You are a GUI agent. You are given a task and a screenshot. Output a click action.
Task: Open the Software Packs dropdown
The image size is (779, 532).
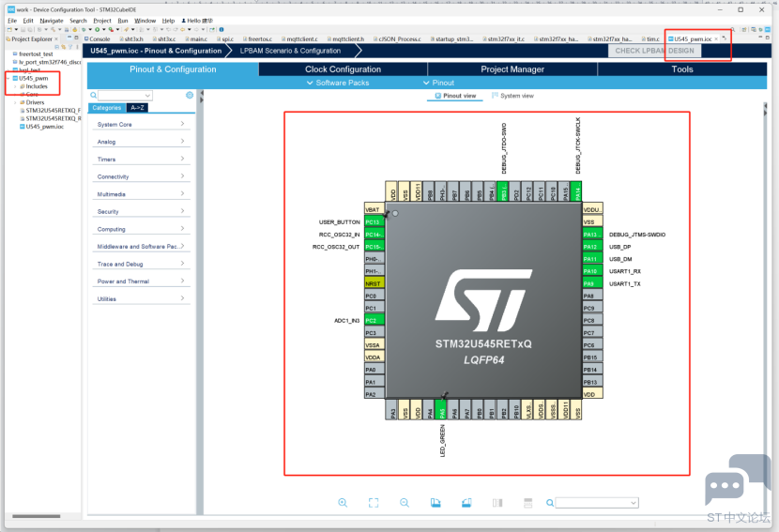click(338, 83)
